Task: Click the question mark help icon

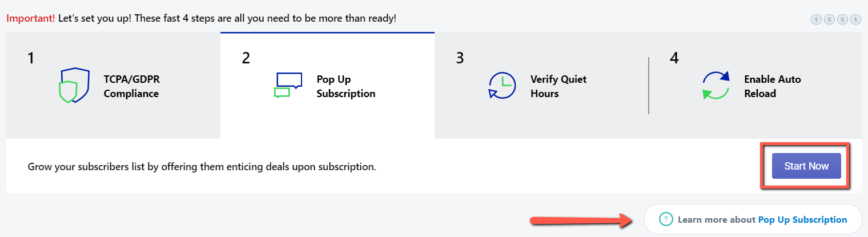Action: pos(665,219)
